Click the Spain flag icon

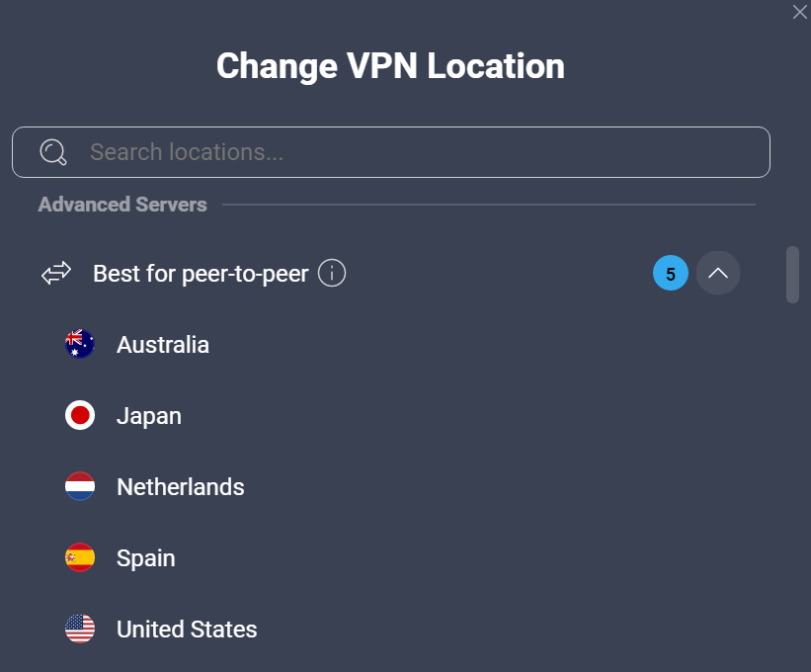click(79, 557)
